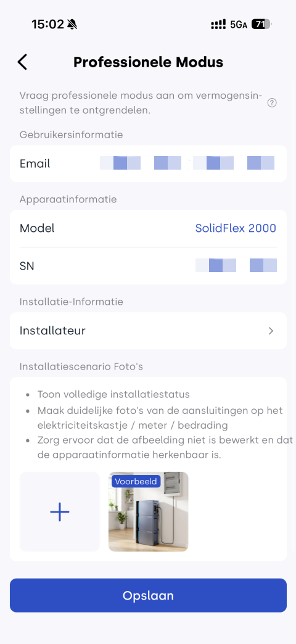Save with the Opslaan button
This screenshot has height=644, width=296.
[x=148, y=595]
